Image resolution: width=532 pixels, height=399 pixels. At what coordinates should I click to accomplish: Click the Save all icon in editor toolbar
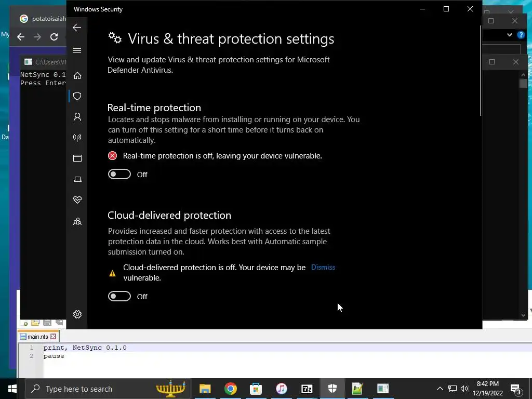coord(59,323)
